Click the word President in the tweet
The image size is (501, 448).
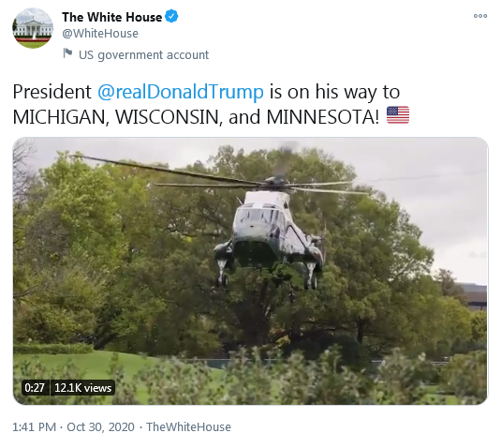pyautogui.click(x=52, y=92)
